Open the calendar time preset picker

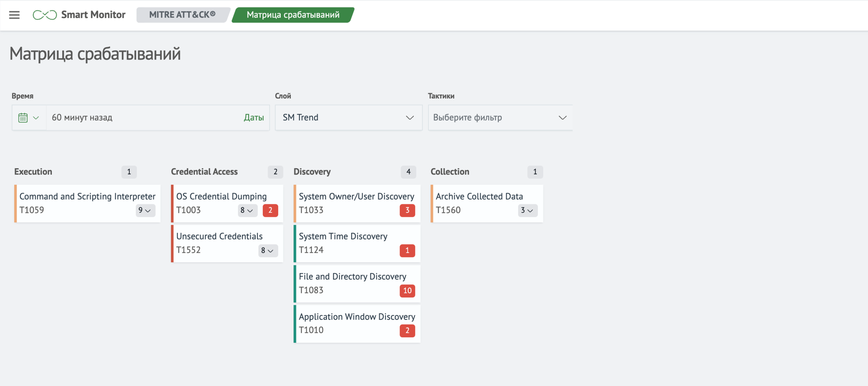(29, 118)
